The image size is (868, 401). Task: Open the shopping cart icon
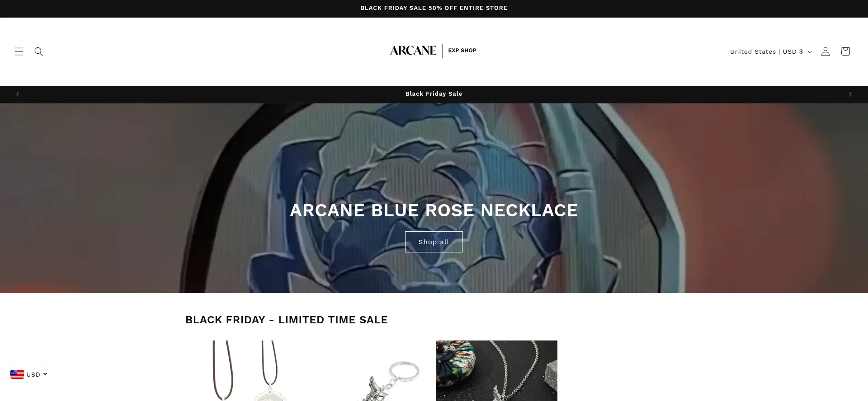[x=845, y=51]
